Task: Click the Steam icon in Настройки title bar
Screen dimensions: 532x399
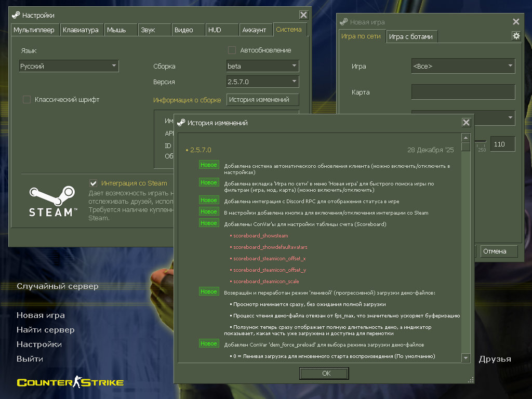Action: point(16,15)
